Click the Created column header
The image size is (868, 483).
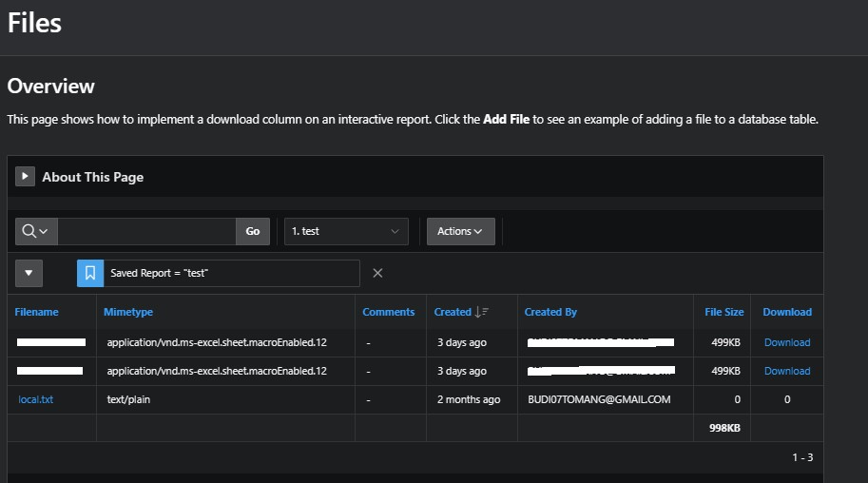tap(453, 312)
